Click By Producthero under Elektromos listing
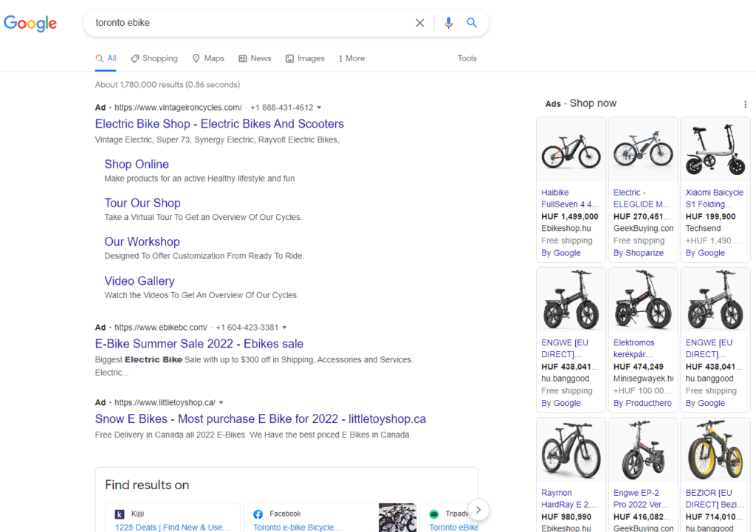756x532 pixels. 642,404
